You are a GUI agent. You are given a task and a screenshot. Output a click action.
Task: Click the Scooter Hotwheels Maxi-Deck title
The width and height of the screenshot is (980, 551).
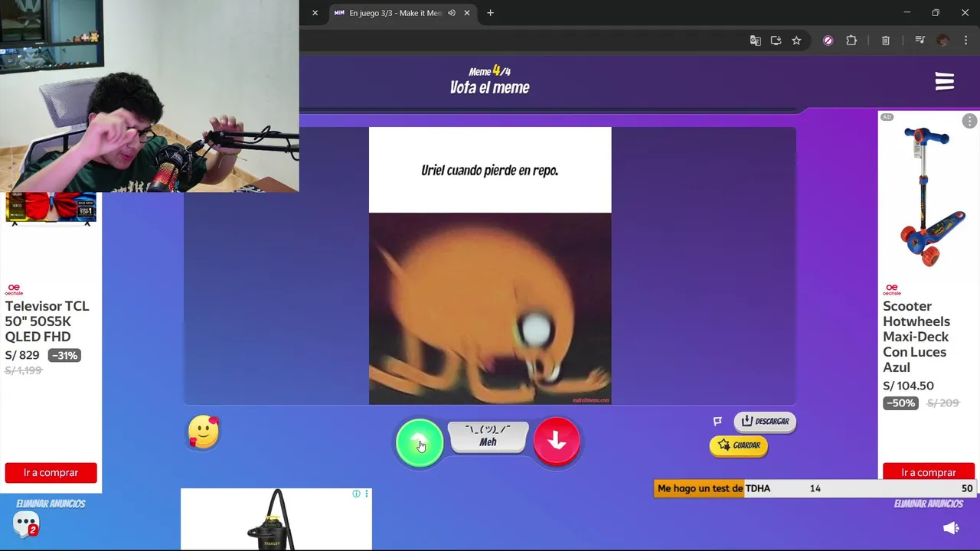(x=916, y=337)
